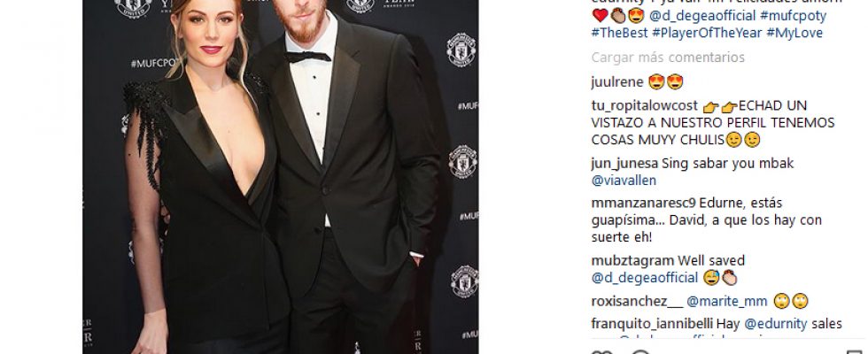
Task: Click the heart like icon below comments
Action: [601, 352]
